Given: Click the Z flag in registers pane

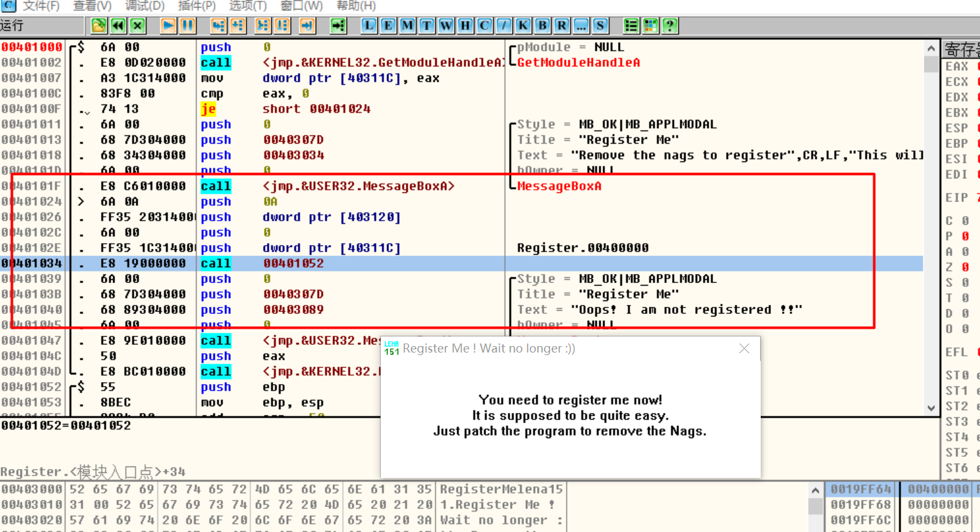Looking at the screenshot, I should [x=957, y=267].
